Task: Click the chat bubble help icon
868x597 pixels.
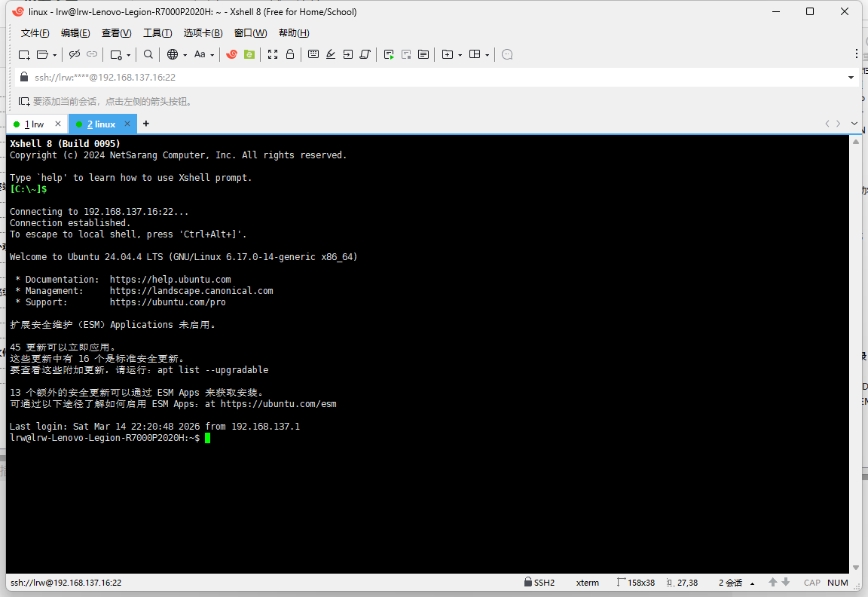Action: [507, 54]
